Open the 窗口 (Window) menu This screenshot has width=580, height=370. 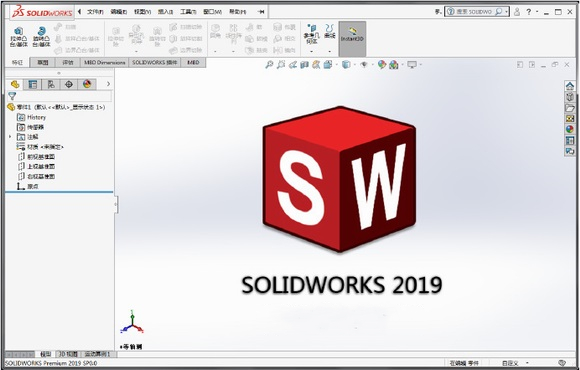[x=212, y=12]
